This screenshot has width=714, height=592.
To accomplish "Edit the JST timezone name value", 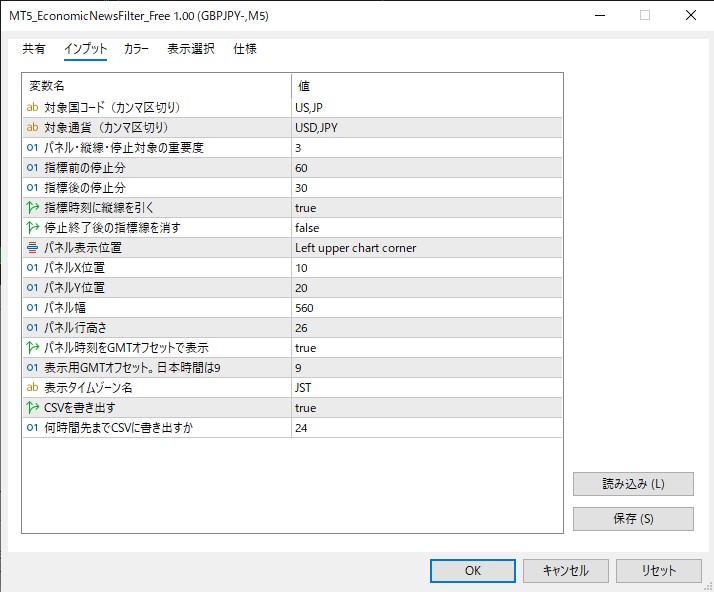I will pyautogui.click(x=426, y=388).
